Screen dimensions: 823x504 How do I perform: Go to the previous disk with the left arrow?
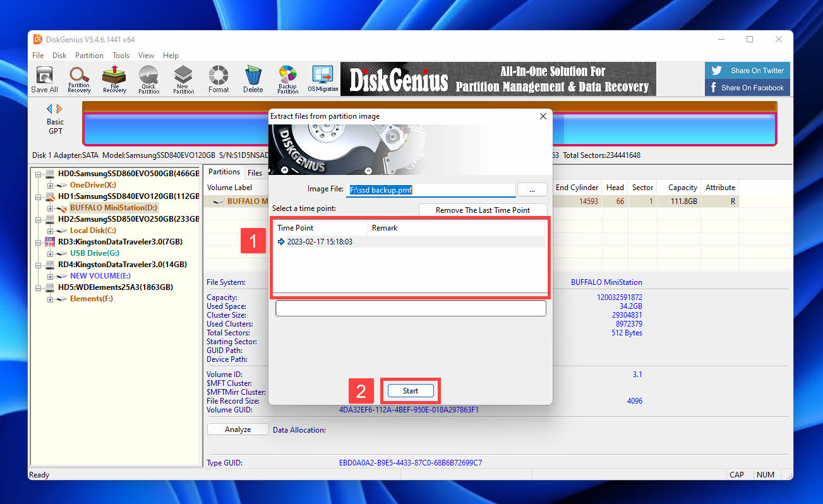tap(51, 109)
